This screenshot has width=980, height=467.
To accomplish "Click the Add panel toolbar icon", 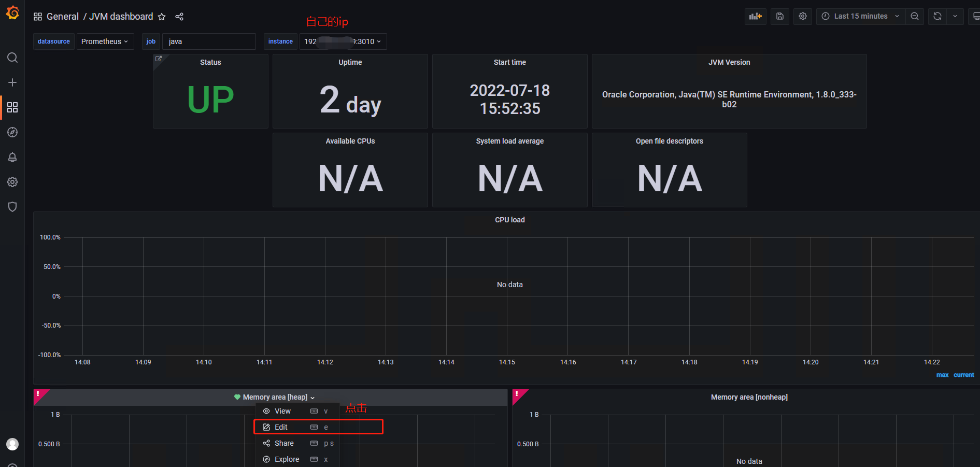I will point(756,16).
